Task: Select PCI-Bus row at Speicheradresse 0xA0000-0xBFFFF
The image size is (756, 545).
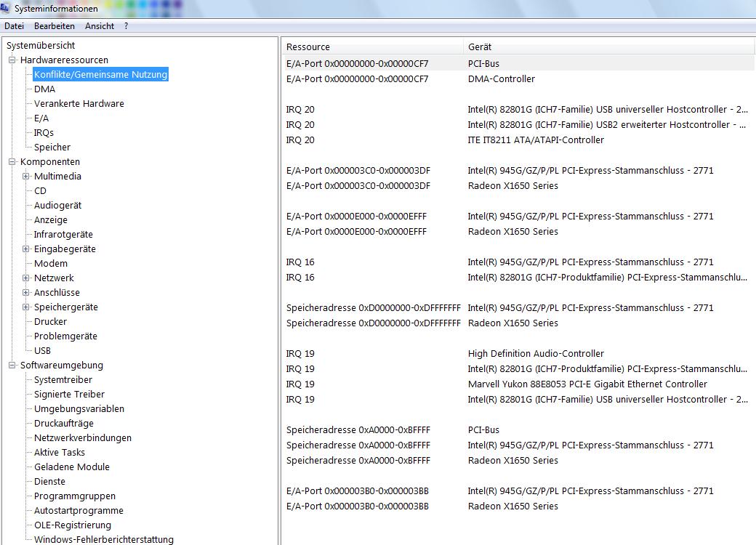Action: 518,430
